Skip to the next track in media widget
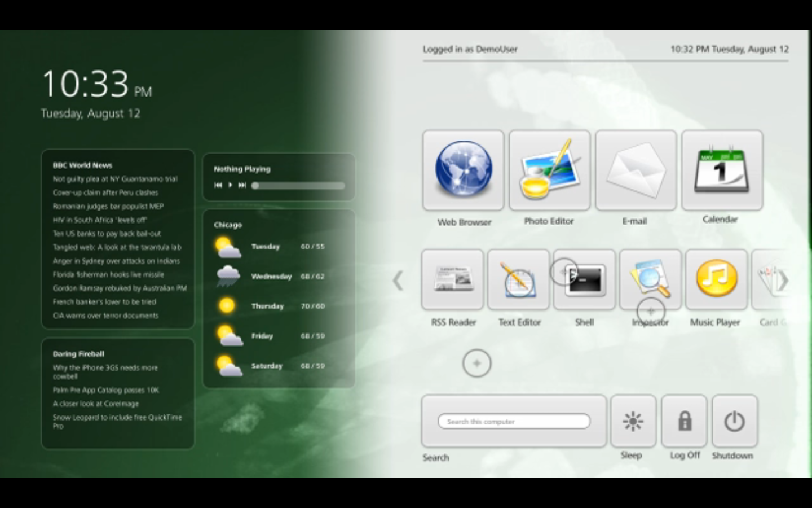The image size is (812, 508). pyautogui.click(x=242, y=185)
